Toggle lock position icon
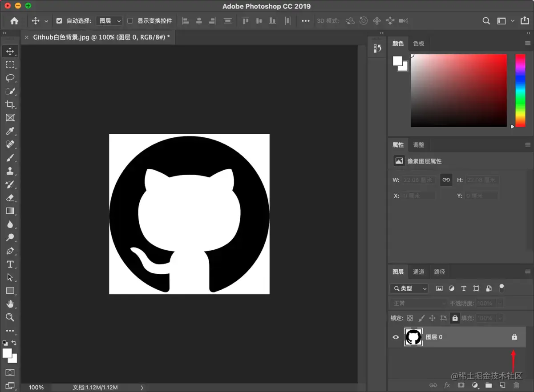The width and height of the screenshot is (534, 392). point(432,318)
